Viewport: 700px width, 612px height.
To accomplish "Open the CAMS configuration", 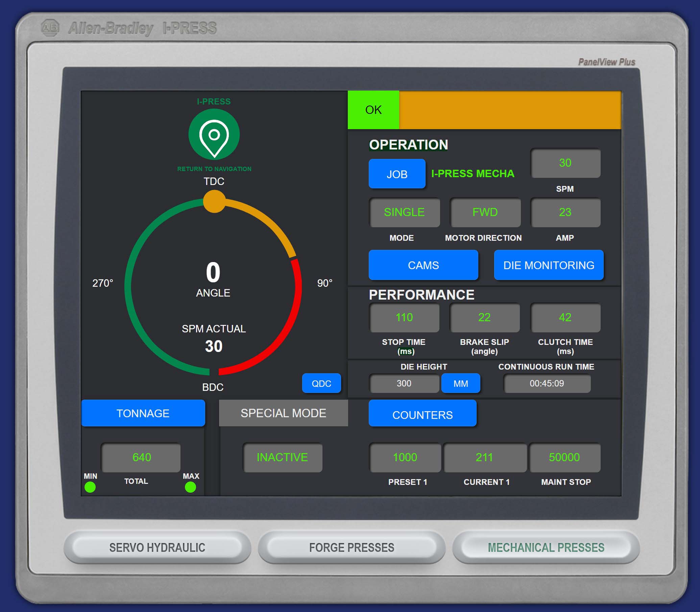I will (424, 265).
